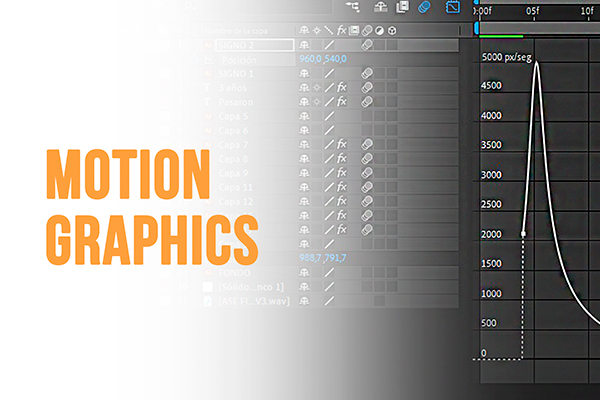Enable 3D switch box on SIGNO 2 layer
Image resolution: width=600 pixels, height=400 pixels.
point(392,45)
